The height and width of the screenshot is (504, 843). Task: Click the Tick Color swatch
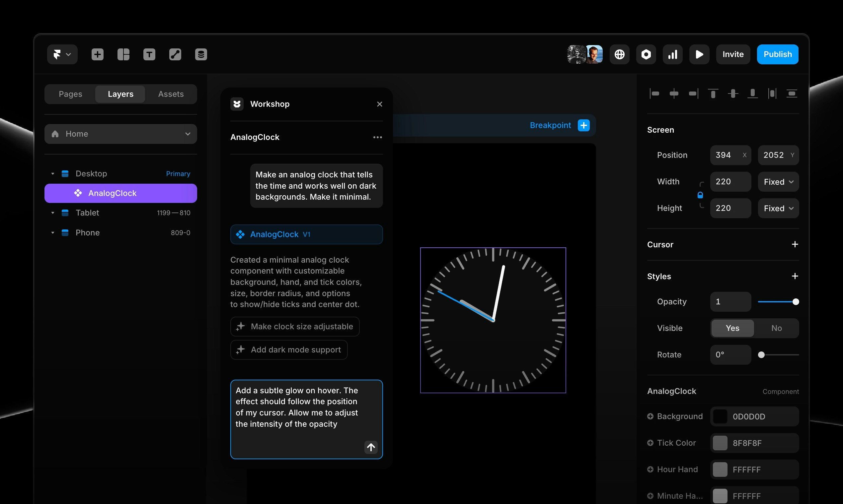point(720,443)
